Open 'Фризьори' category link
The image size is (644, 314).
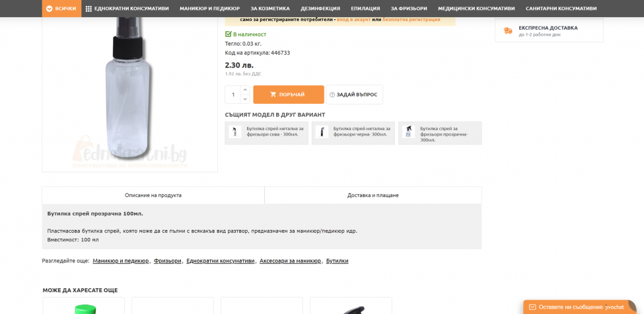168,261
